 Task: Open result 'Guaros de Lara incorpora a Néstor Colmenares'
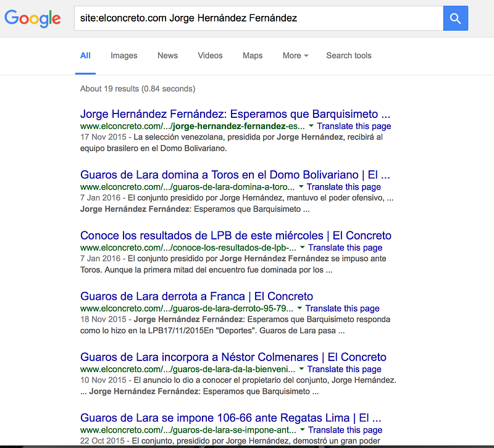click(x=233, y=357)
